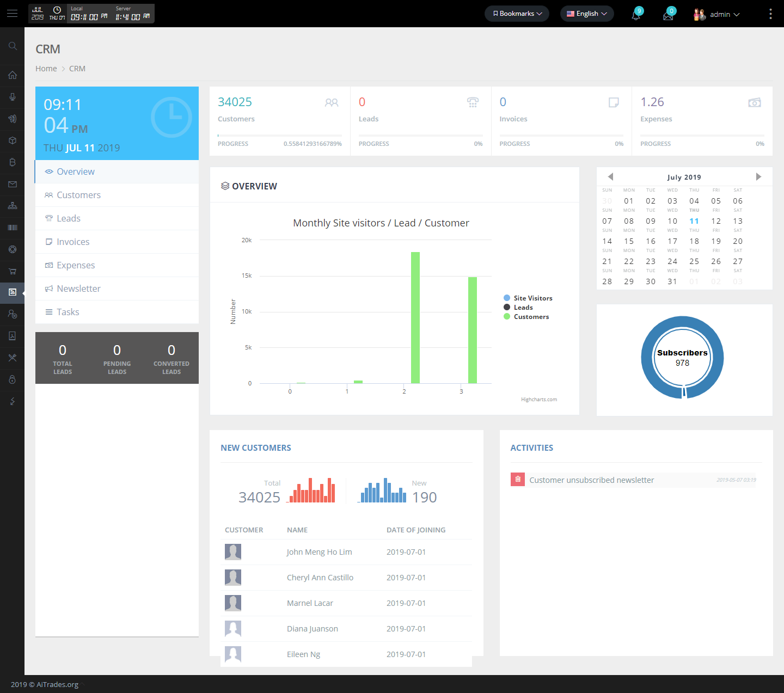Click the sitemap hierarchy icon
The width and height of the screenshot is (784, 693).
[12, 206]
